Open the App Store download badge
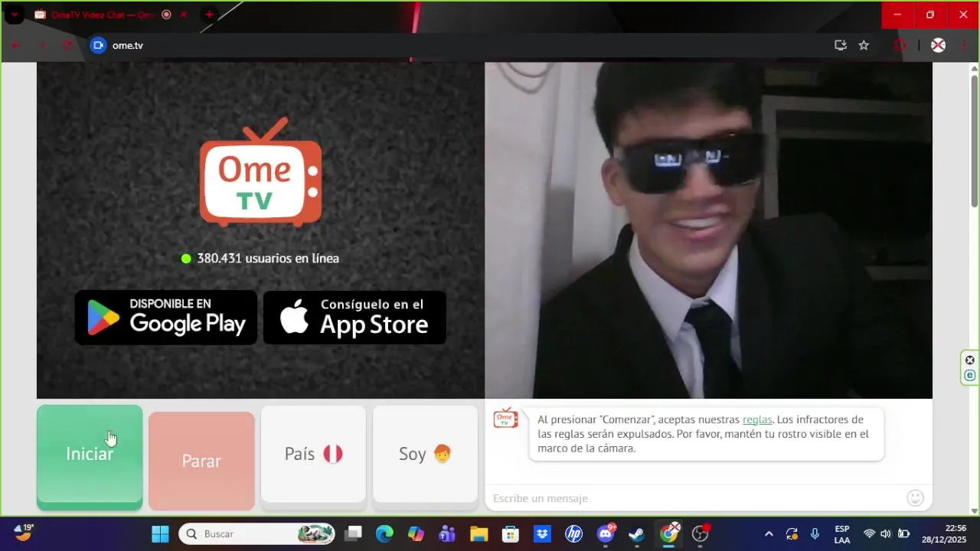 click(x=354, y=317)
